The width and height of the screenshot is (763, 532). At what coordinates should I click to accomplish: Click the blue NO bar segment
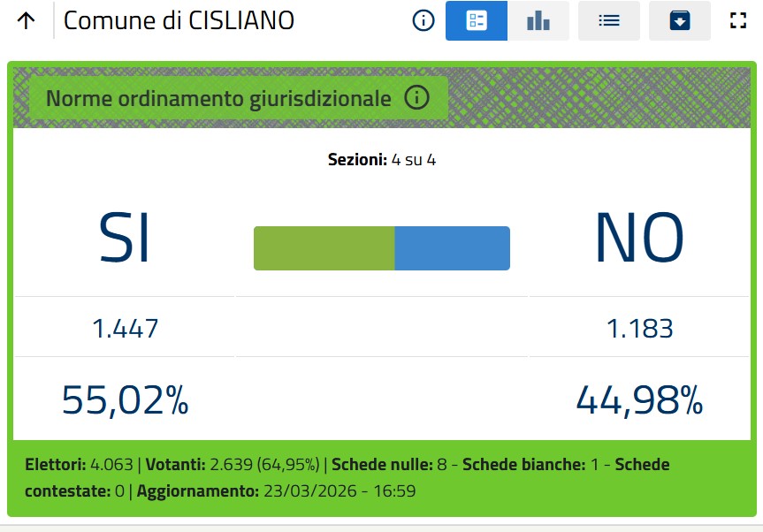point(452,248)
